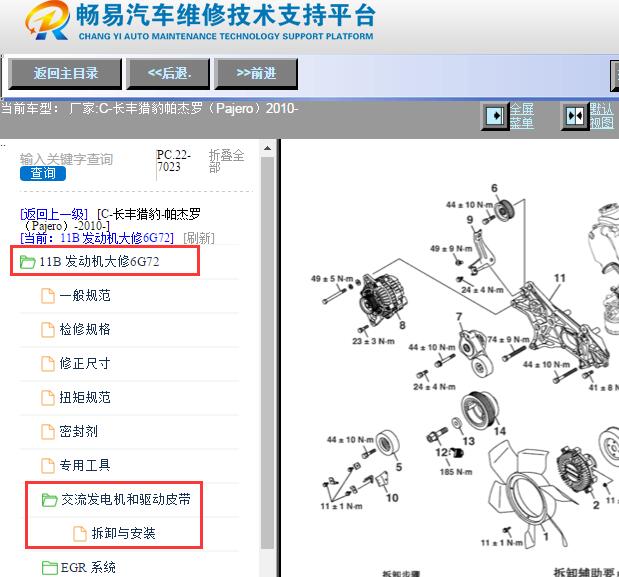This screenshot has width=619, height=577.
Task: Click the sidebar scroll-up arrow
Action: [x=267, y=148]
